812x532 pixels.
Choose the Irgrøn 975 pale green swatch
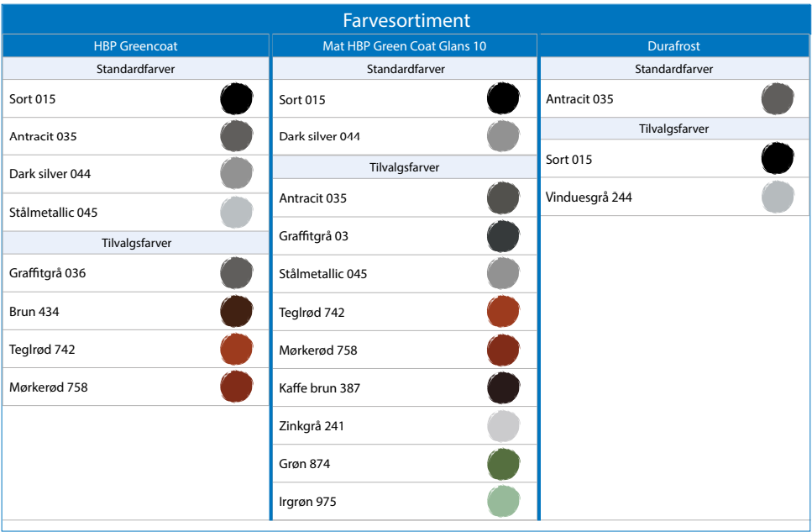pos(503,502)
